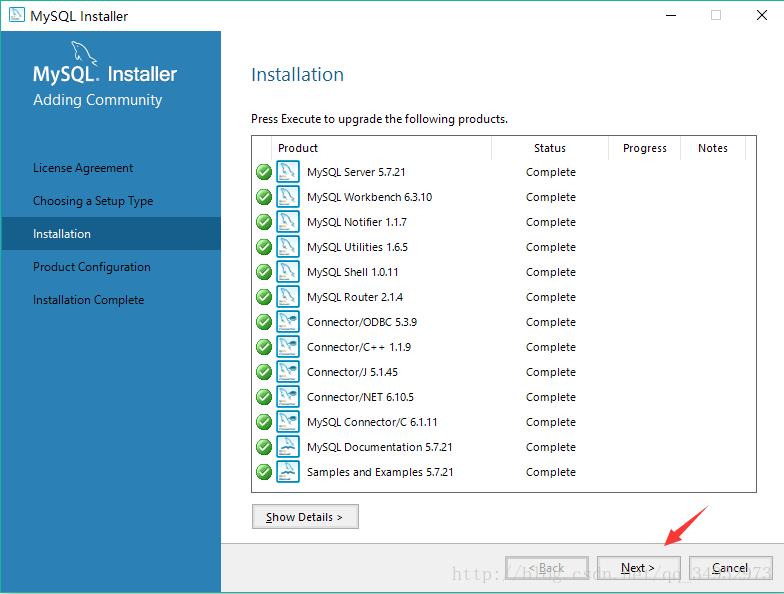
Task: Cancel the installation wizard
Action: (x=730, y=568)
